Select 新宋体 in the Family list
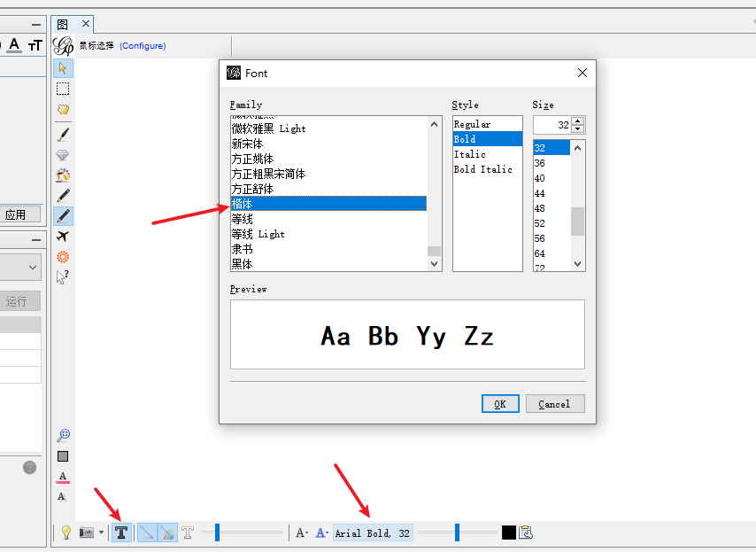This screenshot has width=756, height=552. tap(328, 144)
